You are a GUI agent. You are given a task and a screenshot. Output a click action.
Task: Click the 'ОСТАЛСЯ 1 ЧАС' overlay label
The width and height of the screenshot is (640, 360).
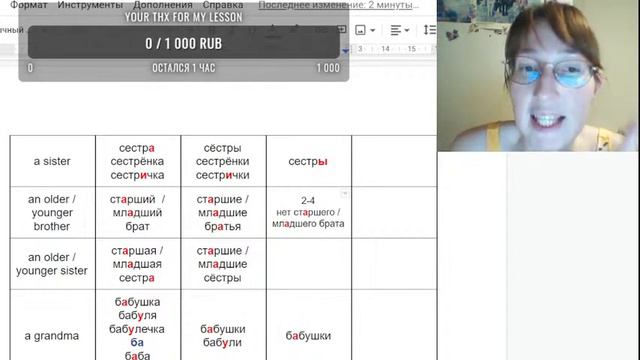coord(184,68)
